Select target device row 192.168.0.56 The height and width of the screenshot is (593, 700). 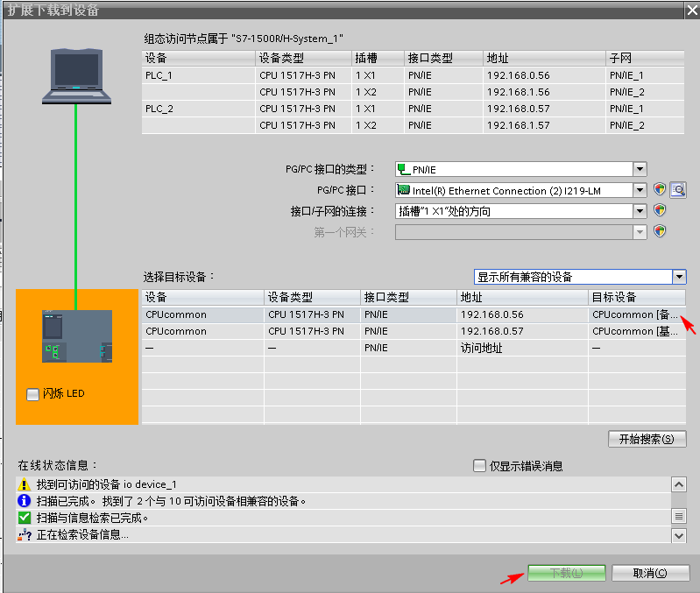414,314
